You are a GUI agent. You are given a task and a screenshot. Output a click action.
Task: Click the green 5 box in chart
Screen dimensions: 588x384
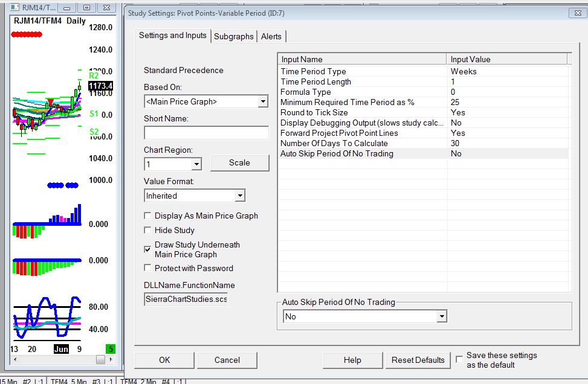pos(111,349)
